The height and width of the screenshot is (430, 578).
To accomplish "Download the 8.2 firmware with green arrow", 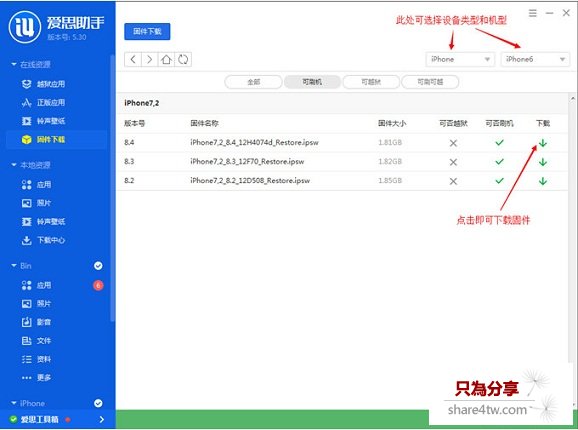I will (543, 181).
